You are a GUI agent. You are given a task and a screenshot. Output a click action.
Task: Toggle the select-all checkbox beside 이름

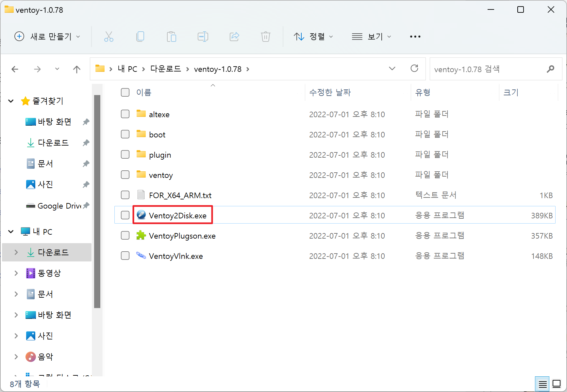[x=125, y=92]
